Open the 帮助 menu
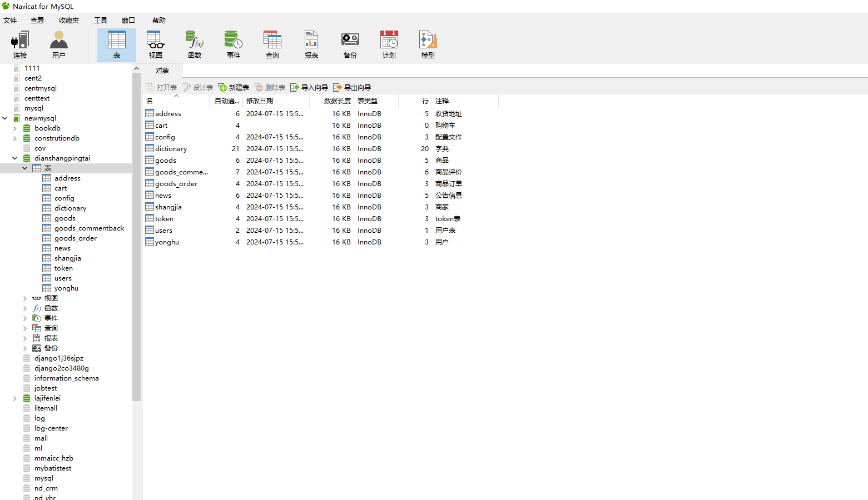The height and width of the screenshot is (500, 868). pos(159,20)
